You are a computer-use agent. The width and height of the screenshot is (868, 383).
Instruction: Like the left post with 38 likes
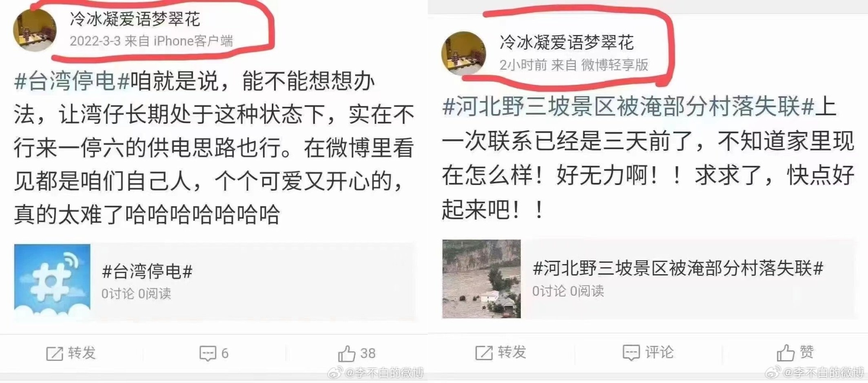(x=346, y=353)
